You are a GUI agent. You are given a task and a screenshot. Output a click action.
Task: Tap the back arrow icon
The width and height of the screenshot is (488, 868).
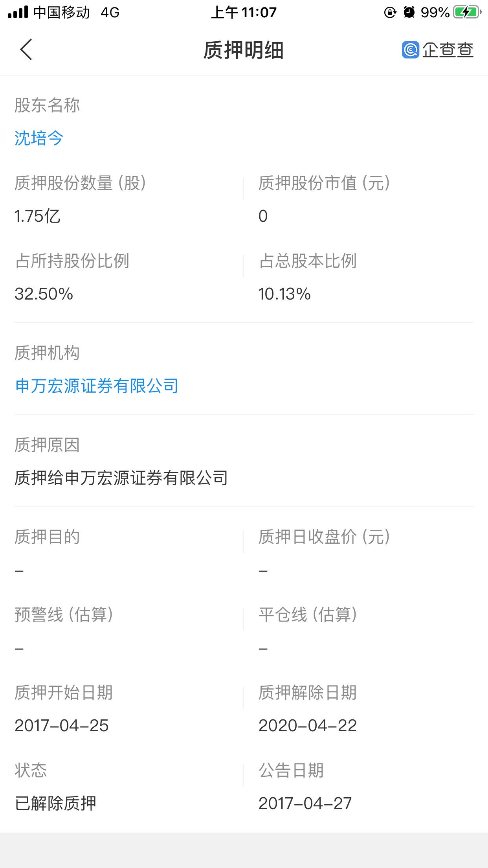coord(26,50)
